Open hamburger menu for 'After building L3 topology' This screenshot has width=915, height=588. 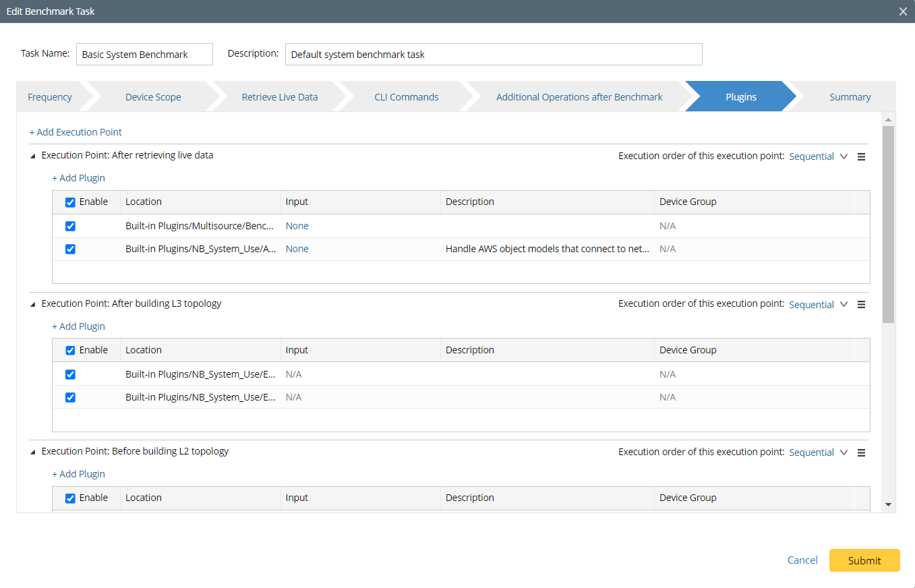(861, 305)
